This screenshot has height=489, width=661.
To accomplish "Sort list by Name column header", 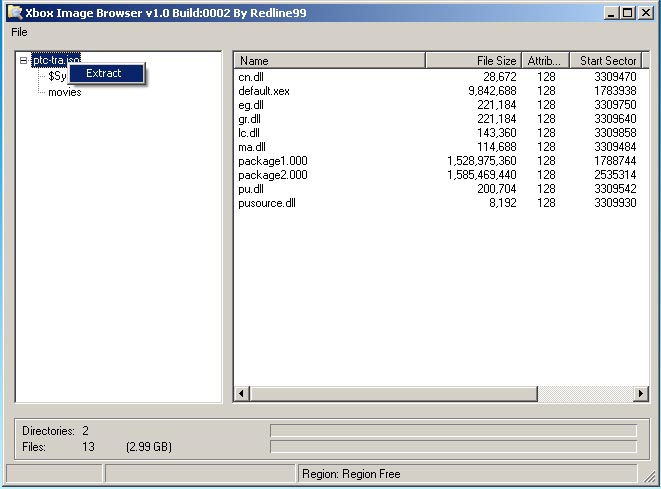I will (329, 61).
